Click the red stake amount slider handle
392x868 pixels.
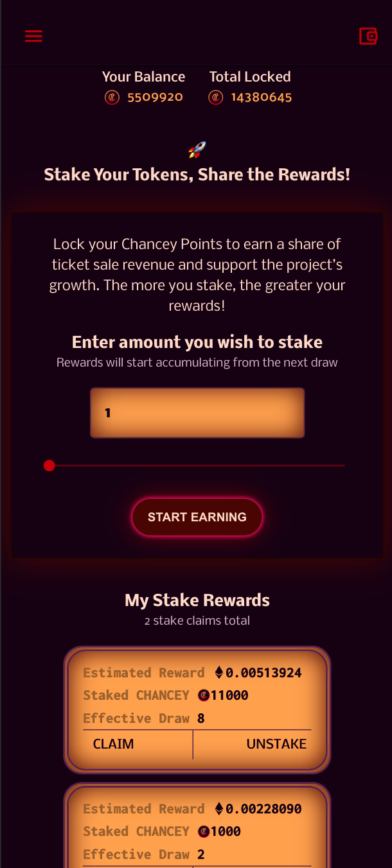point(49,465)
